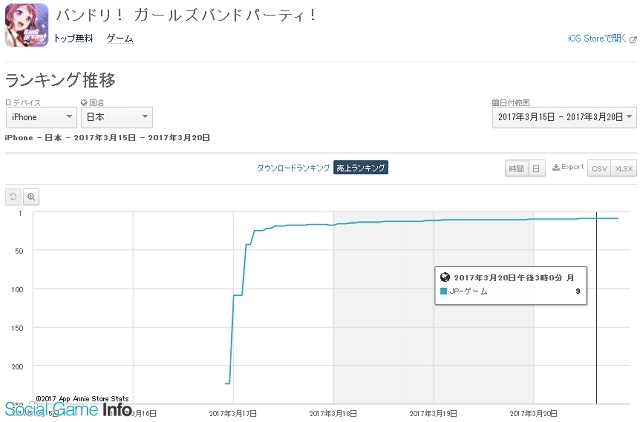Click the globe icon in chart tooltip
The width and height of the screenshot is (640, 422).
click(444, 278)
